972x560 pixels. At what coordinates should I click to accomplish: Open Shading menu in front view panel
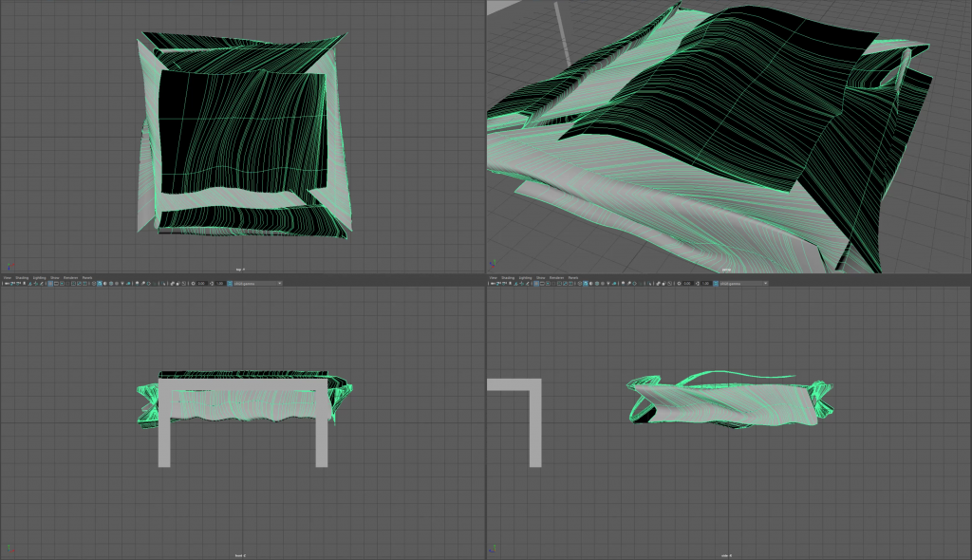pyautogui.click(x=22, y=277)
